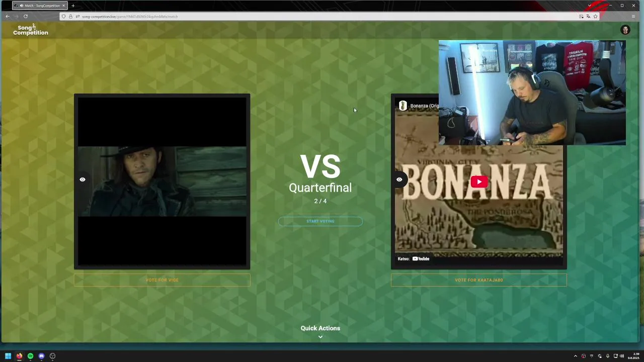Screen dimensions: 644x362
Task: Click the red circular tray icon
Action: pos(584,356)
